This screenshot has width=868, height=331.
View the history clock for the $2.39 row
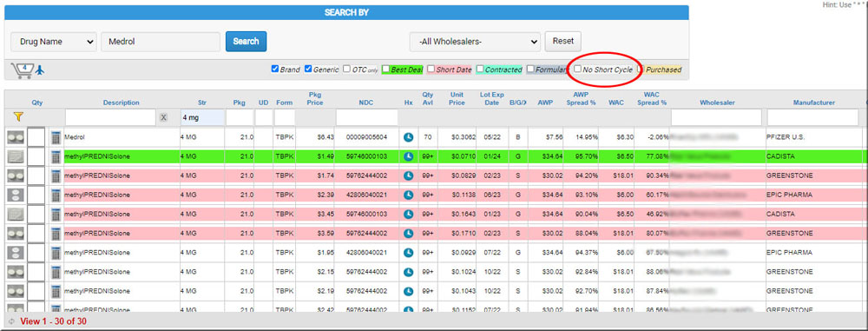click(x=409, y=195)
